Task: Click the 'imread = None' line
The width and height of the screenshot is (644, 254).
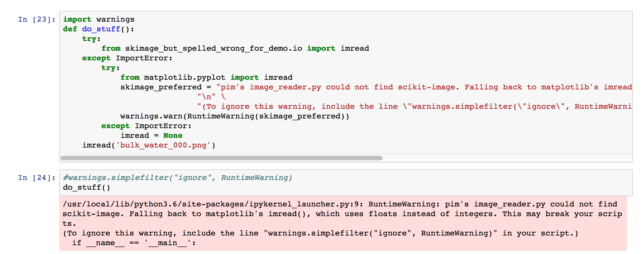Action: [151, 136]
